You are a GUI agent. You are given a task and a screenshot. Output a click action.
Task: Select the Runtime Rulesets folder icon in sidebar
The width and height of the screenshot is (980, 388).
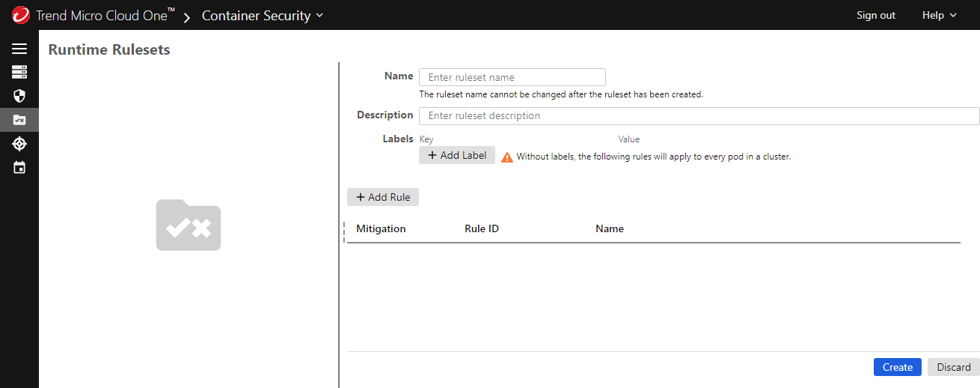pyautogui.click(x=19, y=120)
